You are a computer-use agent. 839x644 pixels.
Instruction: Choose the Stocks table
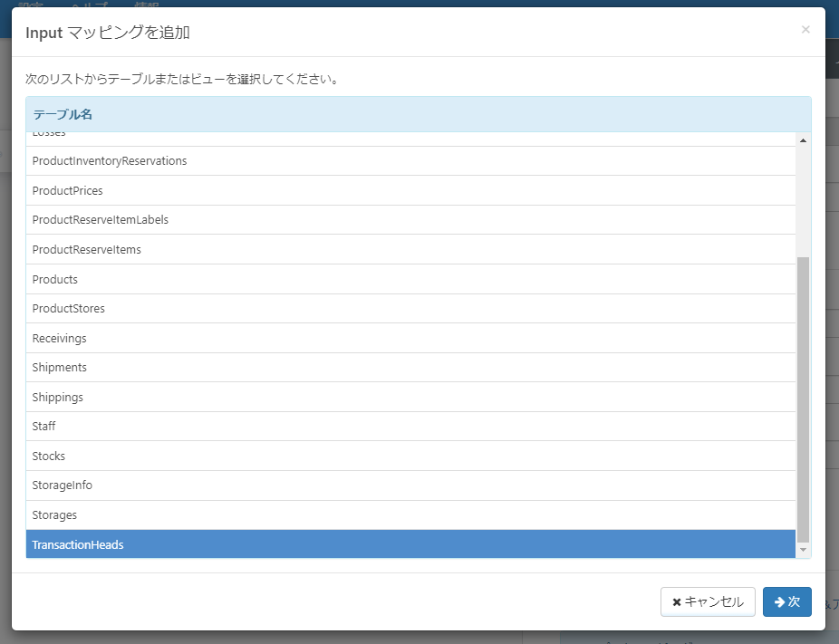coord(410,457)
